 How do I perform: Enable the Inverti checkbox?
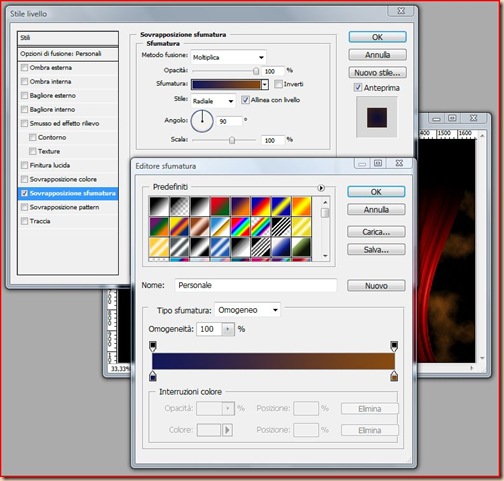(278, 84)
